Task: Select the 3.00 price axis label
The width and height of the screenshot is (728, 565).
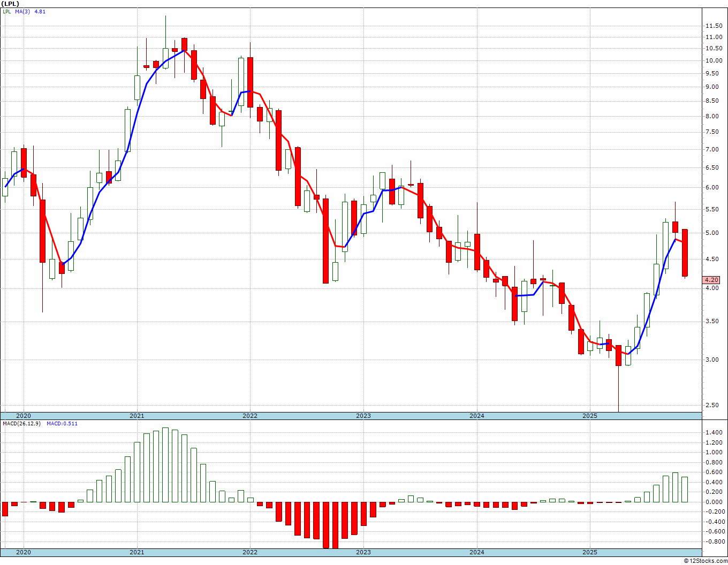Action: (712, 360)
